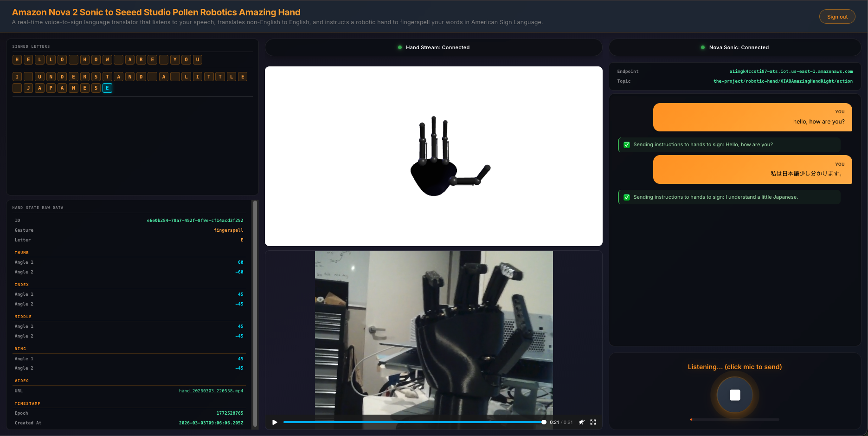
Task: Click the Nova Sonic connection indicator dot
Action: tap(702, 47)
